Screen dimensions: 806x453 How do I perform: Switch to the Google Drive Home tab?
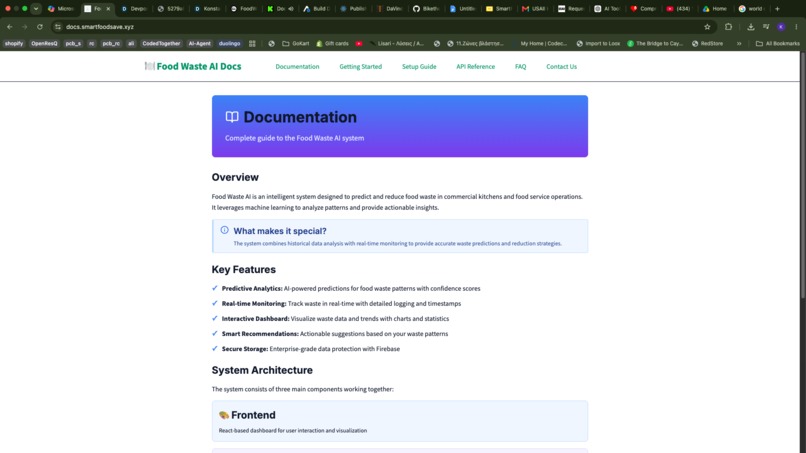click(x=715, y=9)
